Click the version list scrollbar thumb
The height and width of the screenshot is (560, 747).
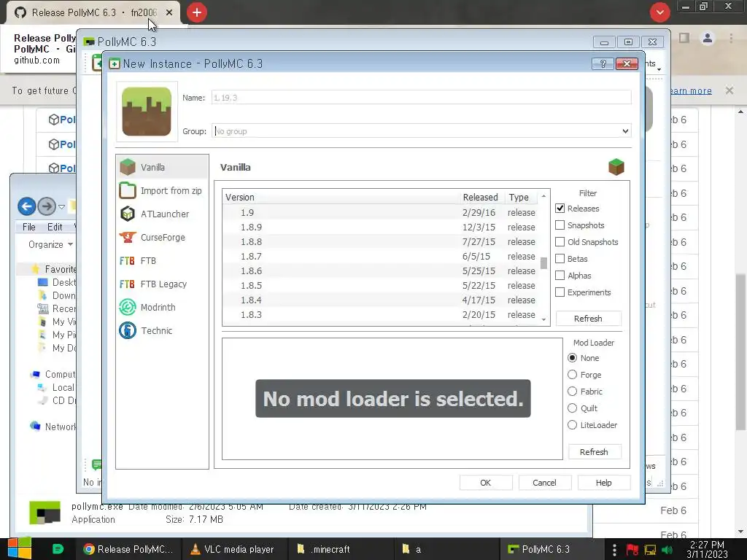click(543, 262)
